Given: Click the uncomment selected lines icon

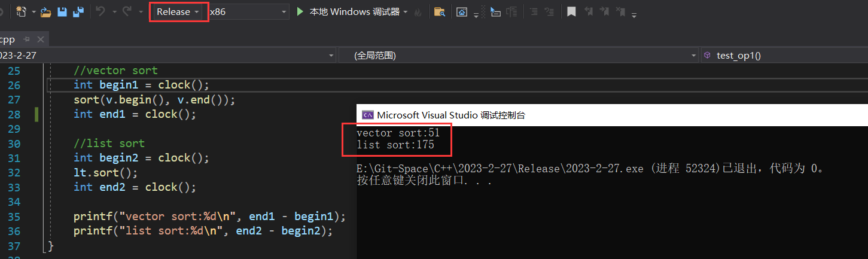Looking at the screenshot, I should click(549, 12).
